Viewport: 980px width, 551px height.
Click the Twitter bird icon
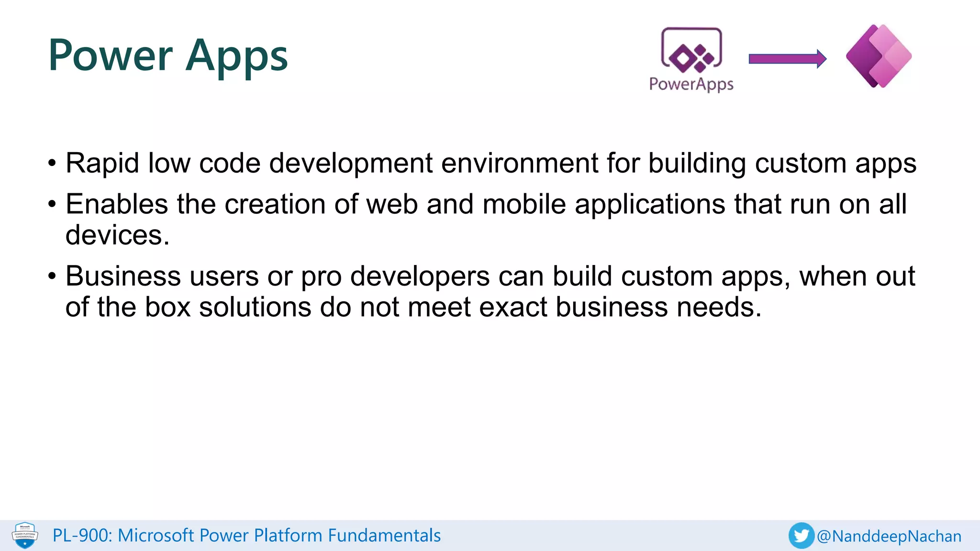tap(802, 536)
